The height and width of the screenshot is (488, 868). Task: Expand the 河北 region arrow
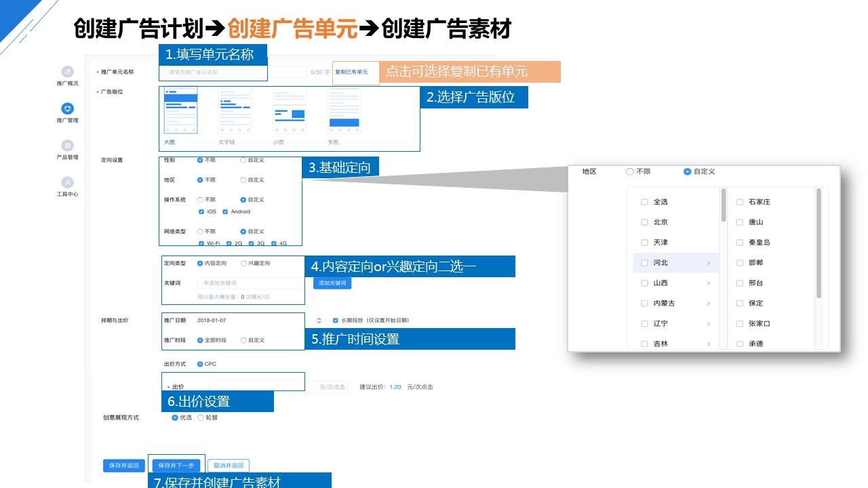tap(709, 263)
